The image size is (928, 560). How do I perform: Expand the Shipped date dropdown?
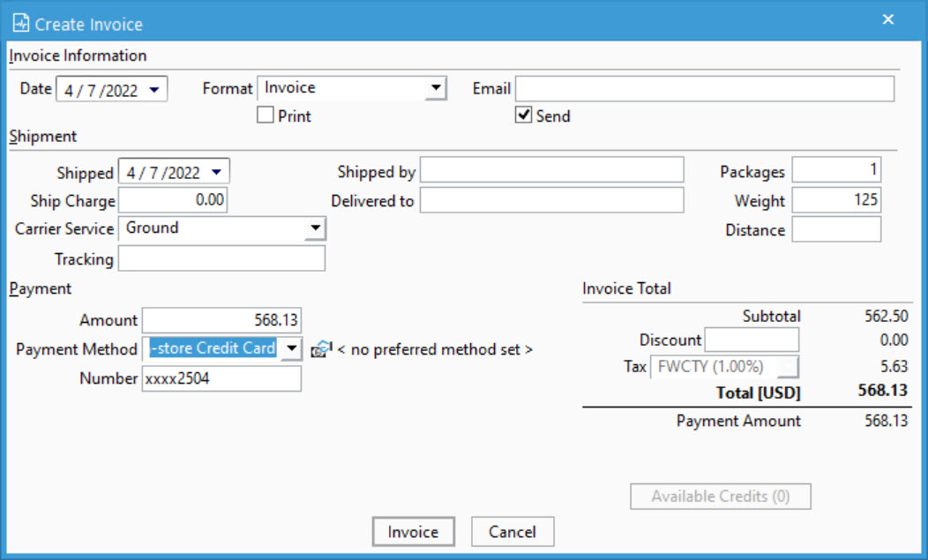point(218,170)
